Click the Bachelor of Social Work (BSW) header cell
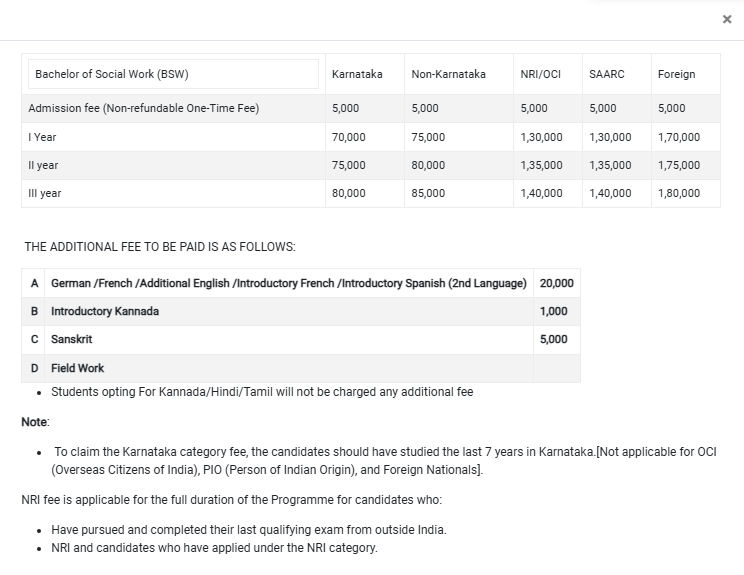Screen dimensions: 744x575 pyautogui.click(x=112, y=74)
